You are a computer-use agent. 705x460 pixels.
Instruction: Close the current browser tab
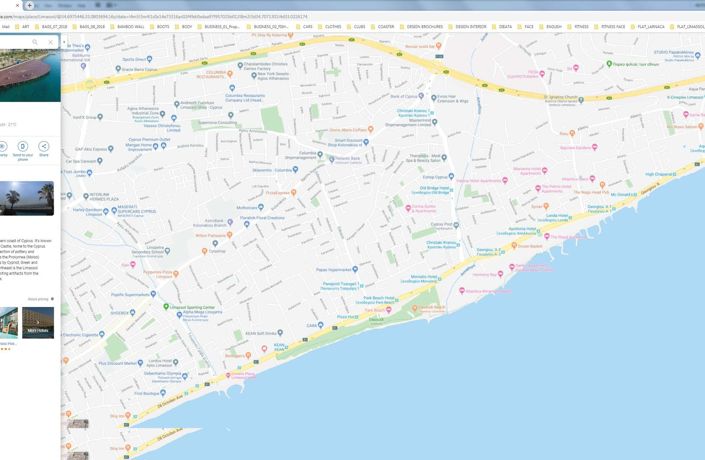click(x=18, y=5)
